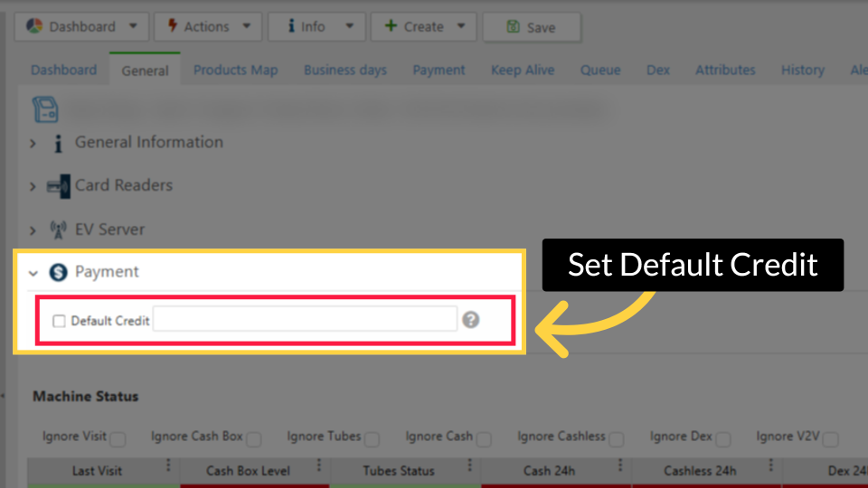Open the Info dropdown menu

316,26
